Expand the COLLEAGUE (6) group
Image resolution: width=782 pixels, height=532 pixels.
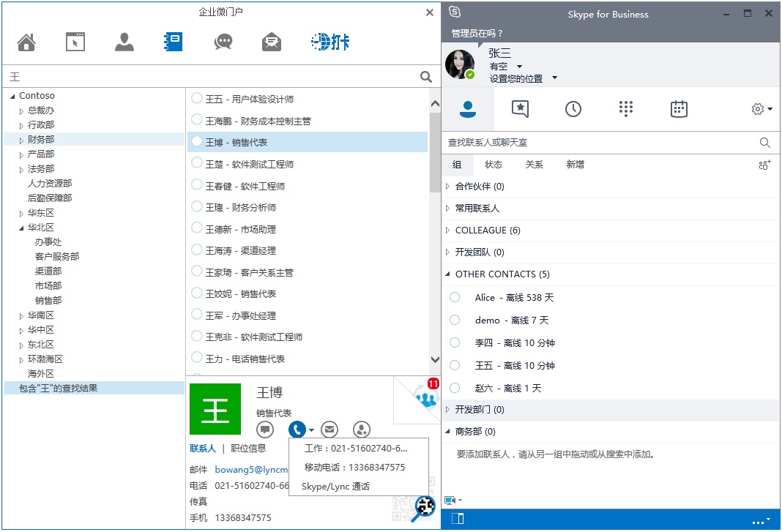(x=448, y=230)
